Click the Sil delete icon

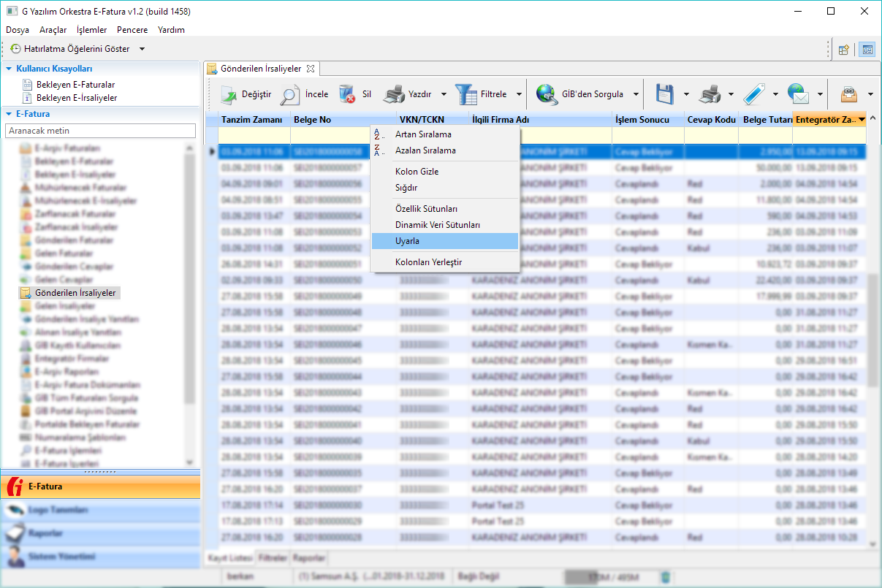(x=347, y=94)
